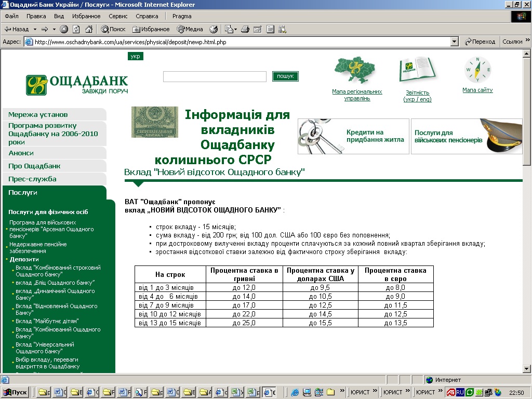Click the Discuss toolbar icon

270,29
